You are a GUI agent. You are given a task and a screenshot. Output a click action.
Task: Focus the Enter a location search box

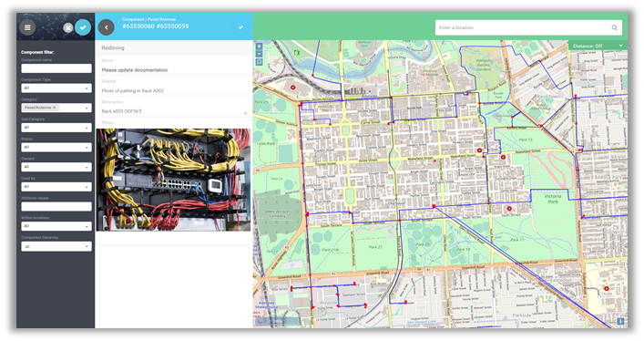[x=528, y=27]
